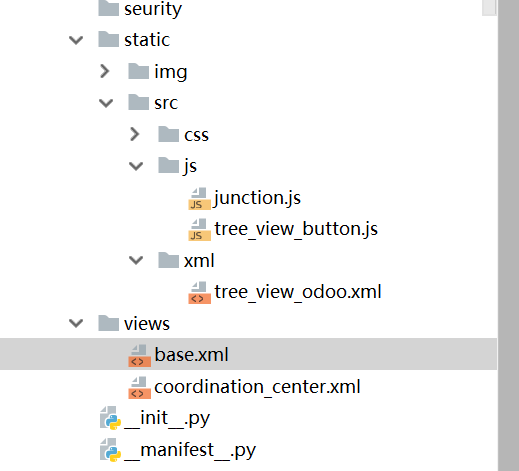Screen dimensions: 519x471
Task: Select the seurity folder
Action: pos(153,9)
